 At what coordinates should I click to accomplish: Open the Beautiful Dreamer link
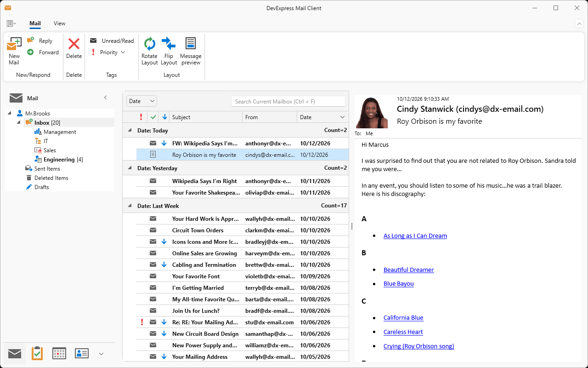409,270
